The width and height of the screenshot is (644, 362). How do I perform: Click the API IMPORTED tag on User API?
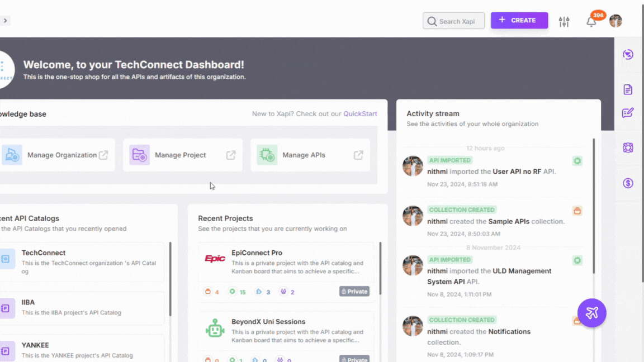[x=449, y=160]
